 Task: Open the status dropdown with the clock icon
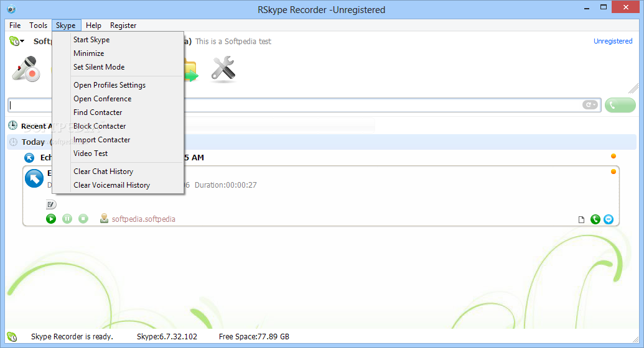(16, 41)
